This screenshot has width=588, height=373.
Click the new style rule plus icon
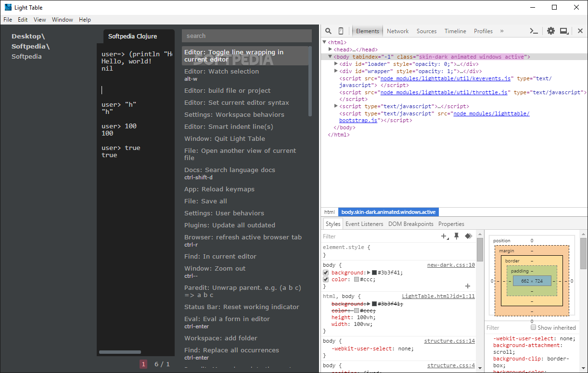445,236
